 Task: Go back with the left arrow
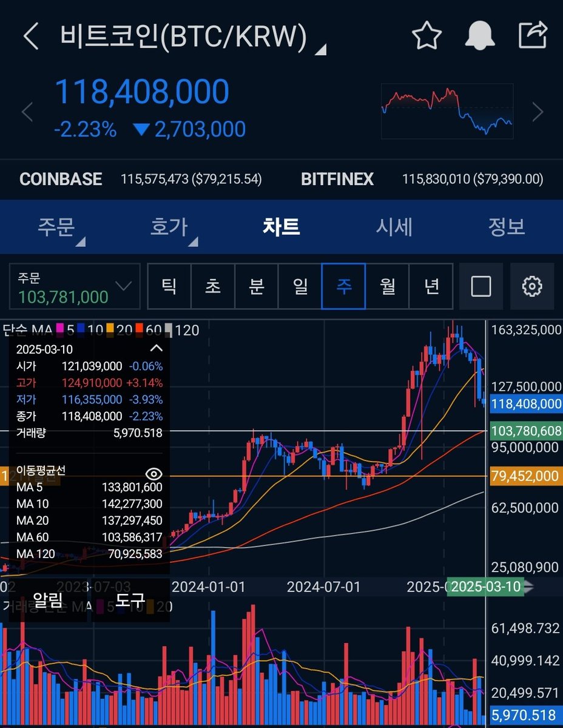pyautogui.click(x=30, y=37)
